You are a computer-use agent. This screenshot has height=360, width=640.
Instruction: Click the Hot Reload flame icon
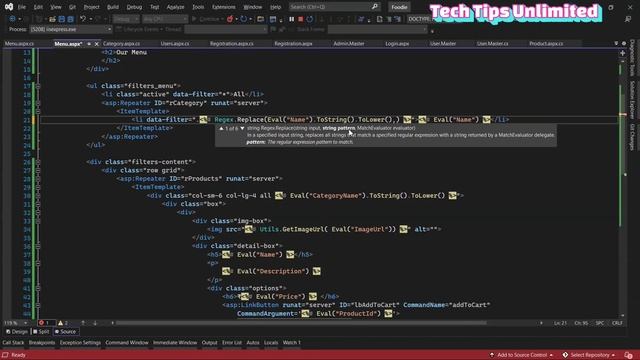point(230,19)
